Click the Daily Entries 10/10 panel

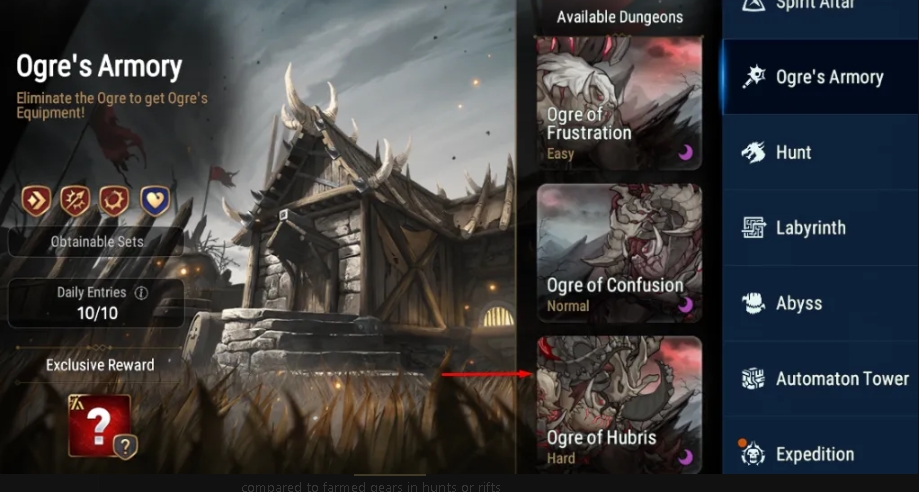tap(96, 303)
